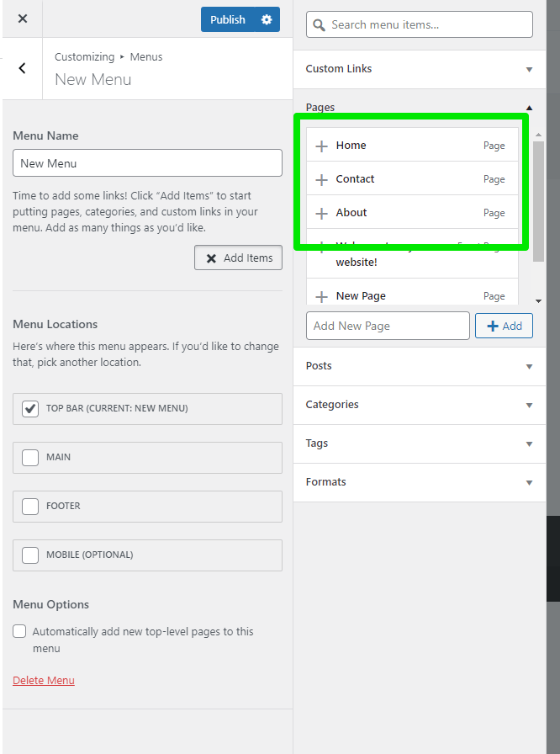
Task: Close the Customizer with the X icon
Action: (23, 19)
